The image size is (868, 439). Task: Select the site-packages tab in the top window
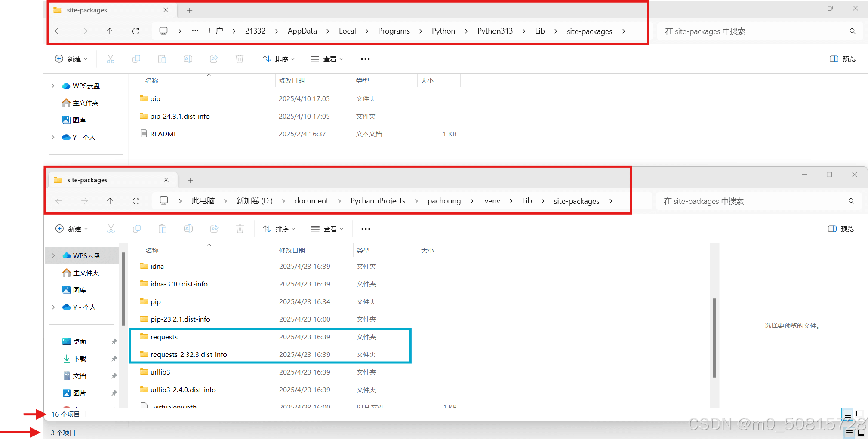click(x=112, y=10)
